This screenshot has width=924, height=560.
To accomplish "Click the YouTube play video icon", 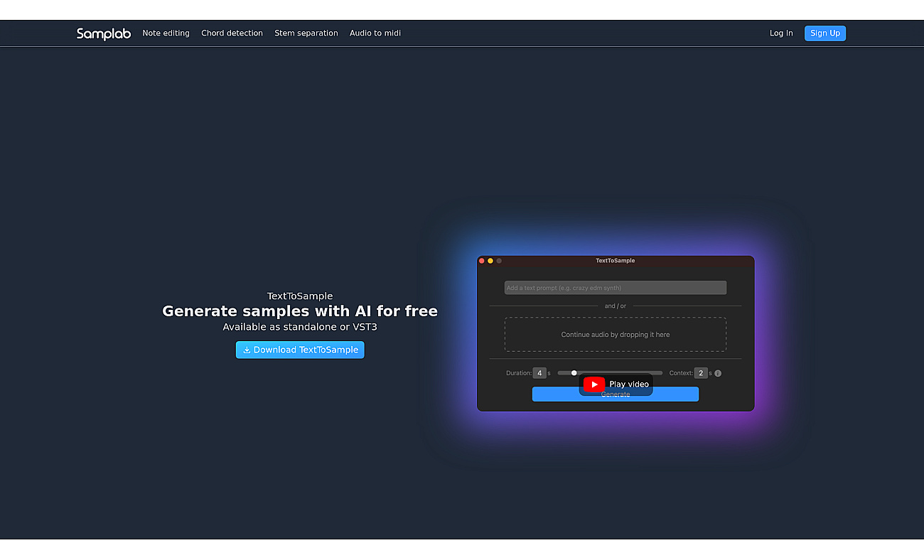I will pos(594,384).
